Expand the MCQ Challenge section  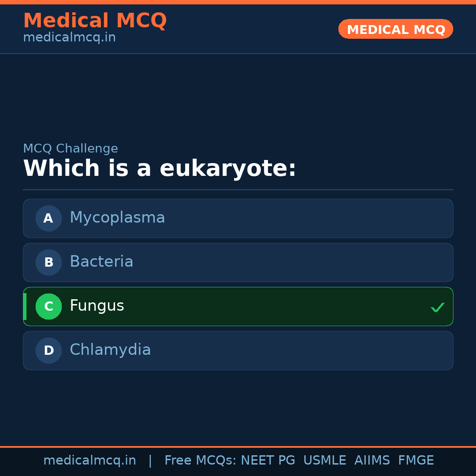pyautogui.click(x=71, y=149)
